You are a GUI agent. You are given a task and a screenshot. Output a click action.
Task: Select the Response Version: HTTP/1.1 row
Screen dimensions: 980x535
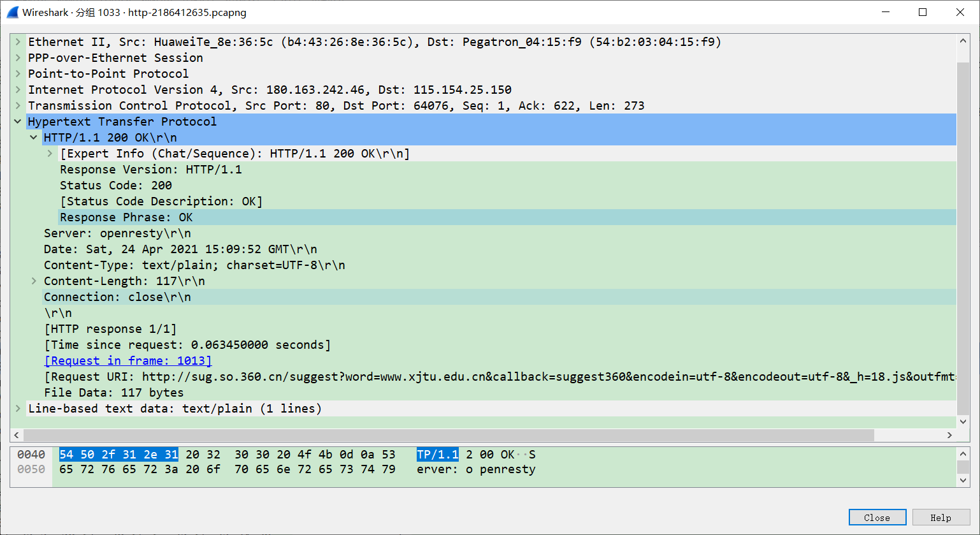[x=508, y=170]
